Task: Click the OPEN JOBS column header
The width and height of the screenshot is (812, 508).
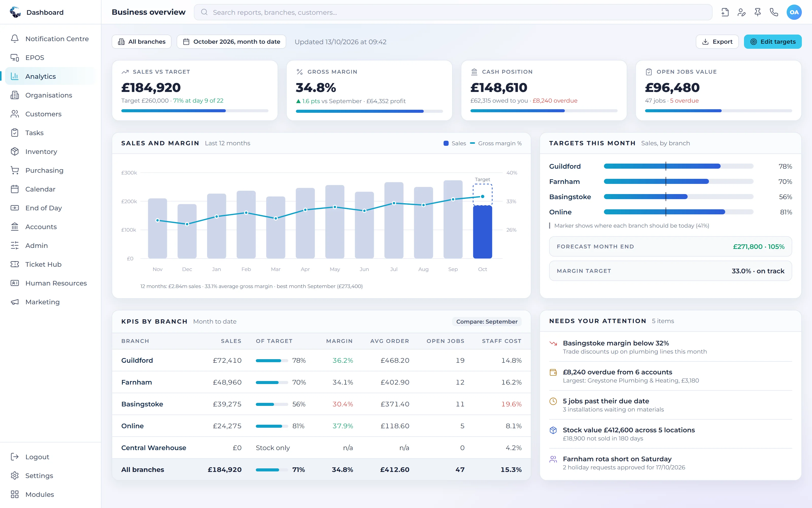Action: click(445, 341)
